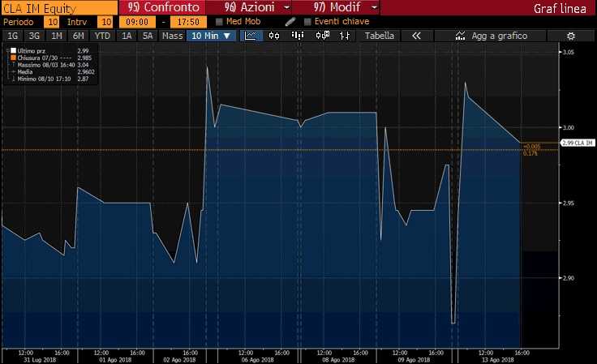The image size is (597, 364).
Task: Expand the 10 Min interval dropdown
Action: pyautogui.click(x=211, y=36)
